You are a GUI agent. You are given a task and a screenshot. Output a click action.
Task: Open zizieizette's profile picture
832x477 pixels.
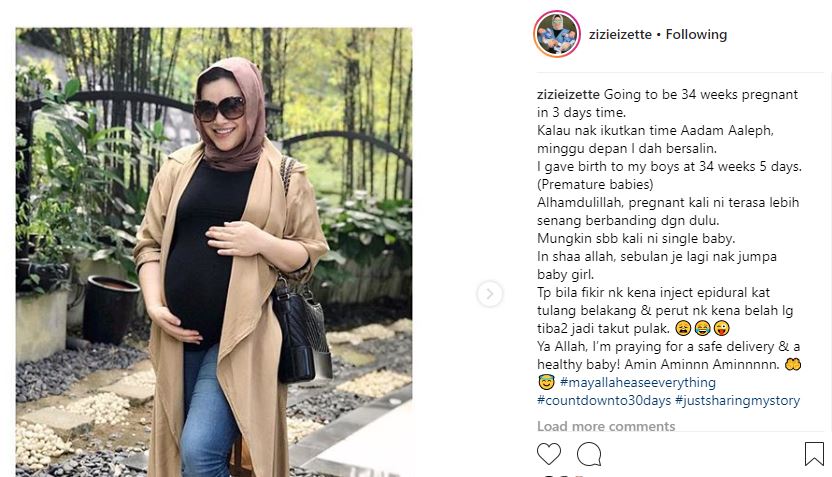point(557,34)
